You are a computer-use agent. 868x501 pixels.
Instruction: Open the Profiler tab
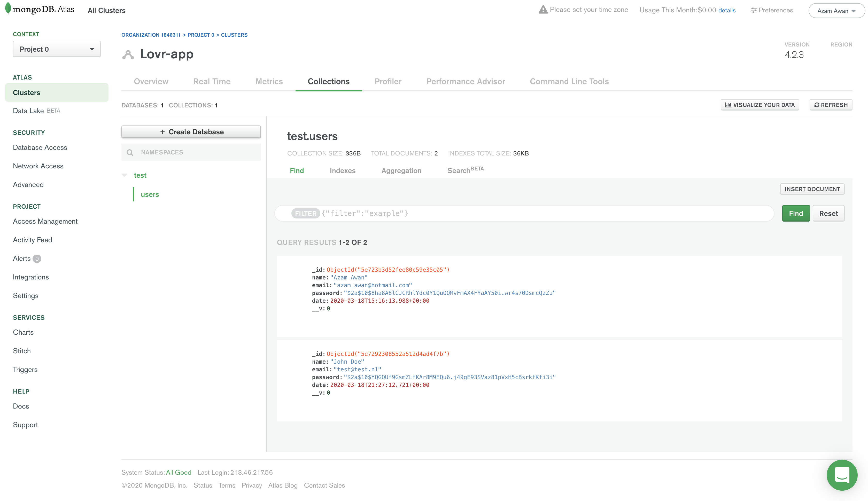pos(388,82)
